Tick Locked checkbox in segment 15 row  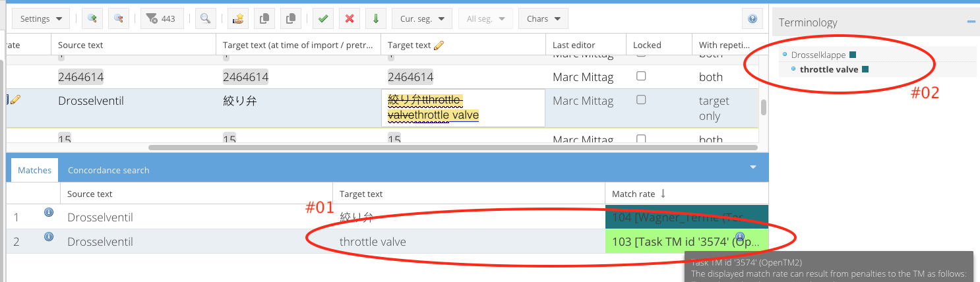[x=640, y=139]
